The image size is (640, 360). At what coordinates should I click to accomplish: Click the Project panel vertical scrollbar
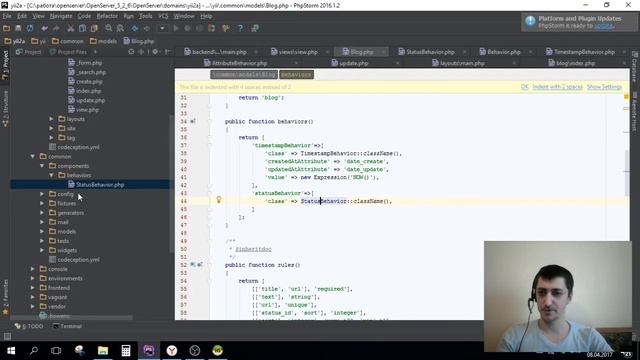point(171,184)
